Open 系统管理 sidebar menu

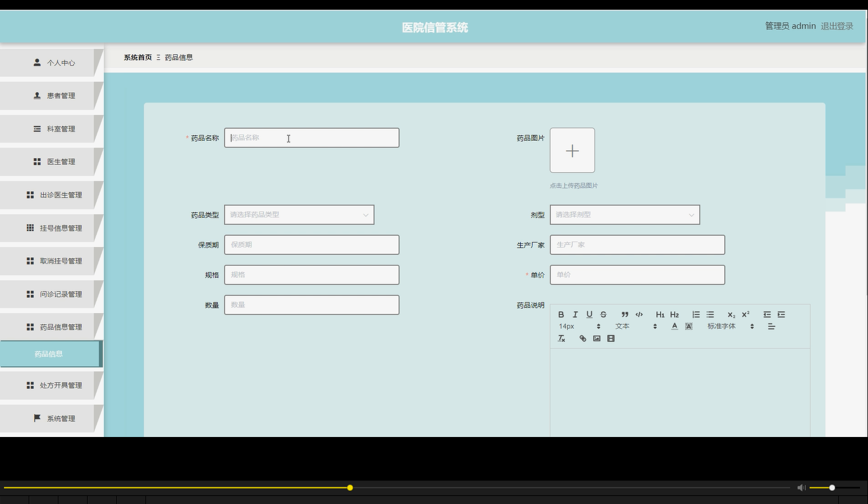[52, 419]
